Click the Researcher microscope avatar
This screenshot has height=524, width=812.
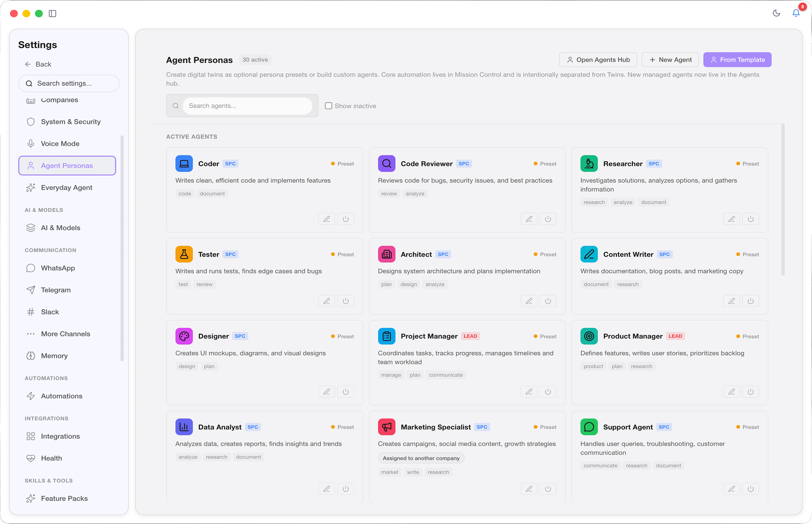589,164
